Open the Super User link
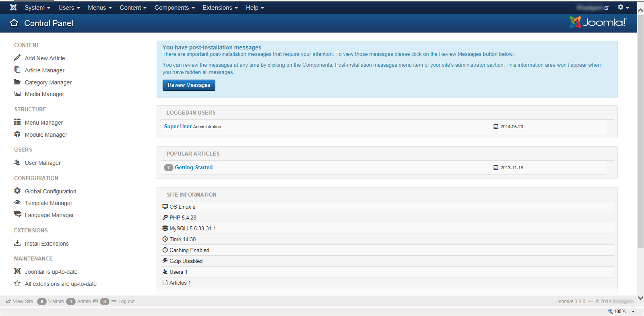The height and width of the screenshot is (316, 644). click(x=178, y=126)
